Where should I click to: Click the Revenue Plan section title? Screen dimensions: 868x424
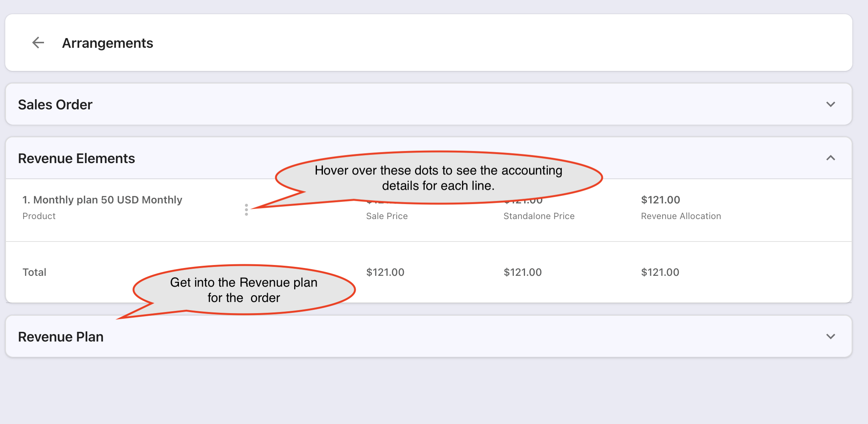pos(61,337)
